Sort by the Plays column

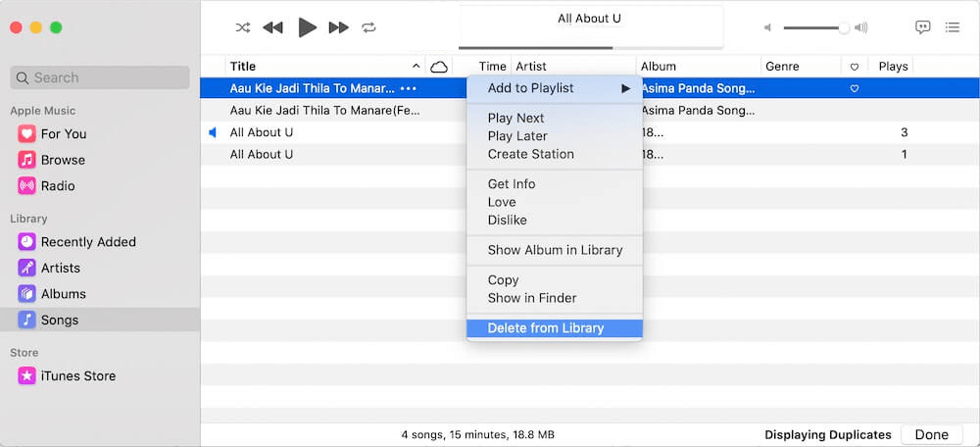(893, 67)
